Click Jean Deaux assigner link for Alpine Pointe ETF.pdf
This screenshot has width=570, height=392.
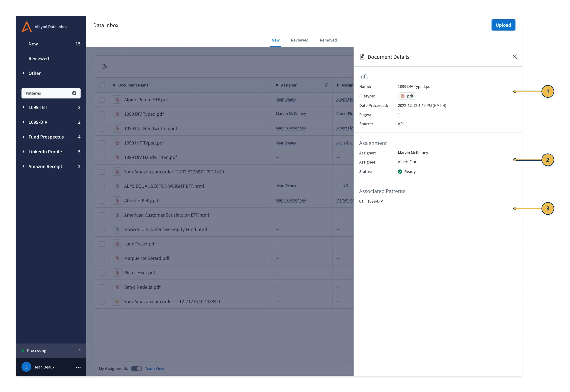[286, 99]
